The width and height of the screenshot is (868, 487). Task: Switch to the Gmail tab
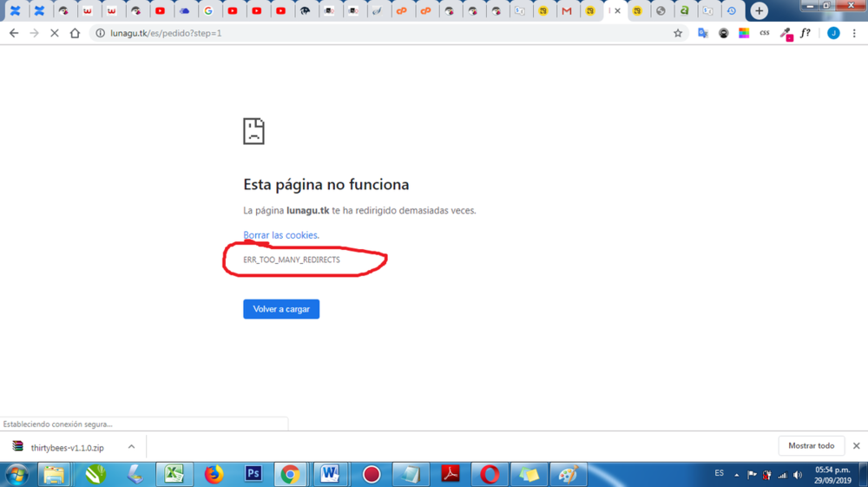567,11
